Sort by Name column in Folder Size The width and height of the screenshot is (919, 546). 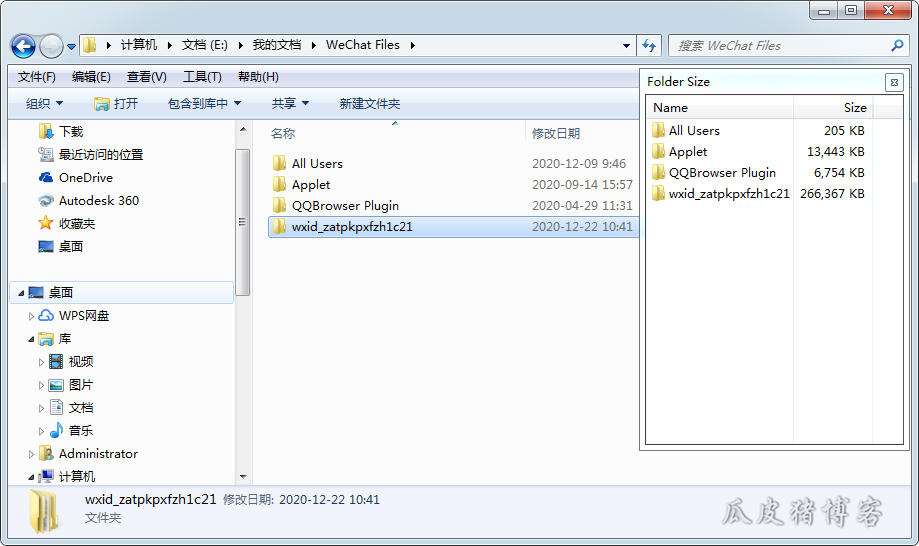722,108
